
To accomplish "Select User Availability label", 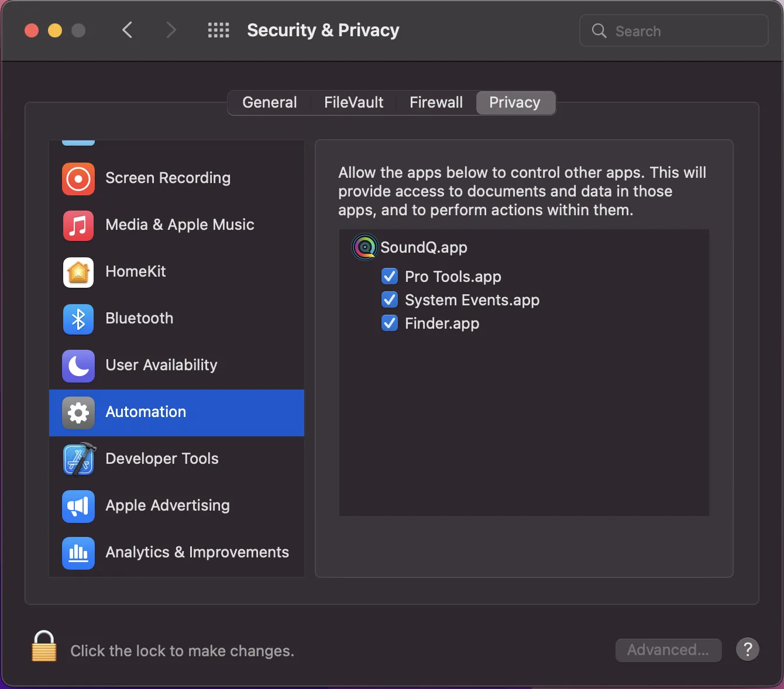I will click(x=161, y=365).
